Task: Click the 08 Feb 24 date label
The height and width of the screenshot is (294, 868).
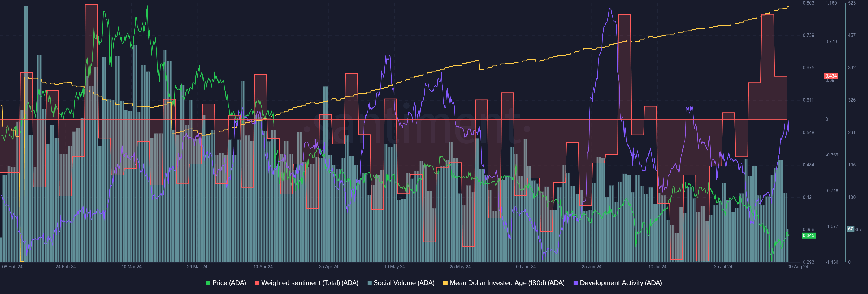Action: [12, 267]
